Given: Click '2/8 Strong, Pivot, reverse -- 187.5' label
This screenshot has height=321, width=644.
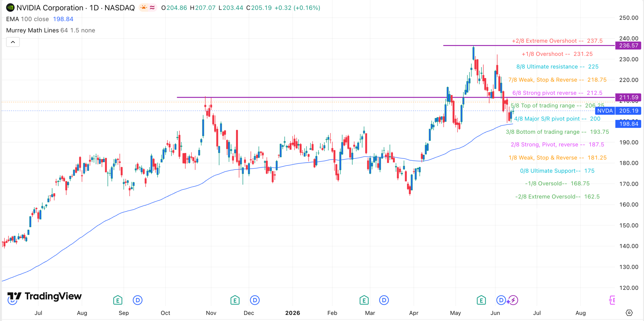Looking at the screenshot, I should 557,145.
